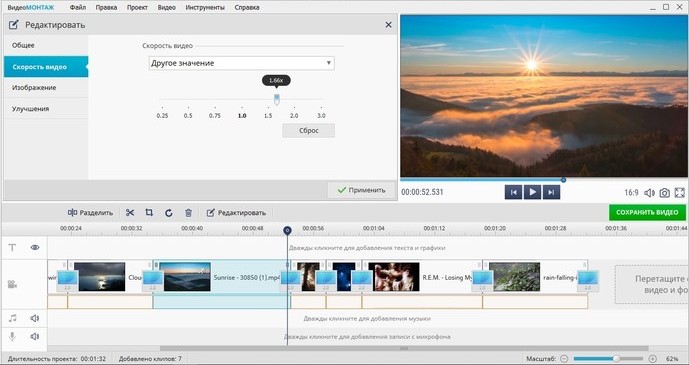Set speed to the 3.0 mark

pyautogui.click(x=321, y=116)
